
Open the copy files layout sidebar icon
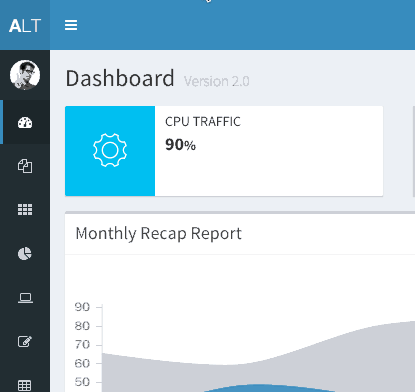[x=25, y=166]
